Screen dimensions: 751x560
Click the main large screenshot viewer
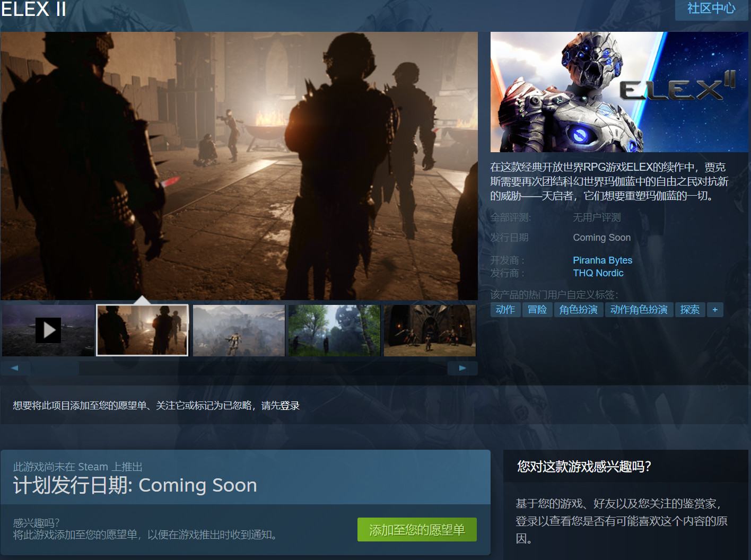(239, 166)
